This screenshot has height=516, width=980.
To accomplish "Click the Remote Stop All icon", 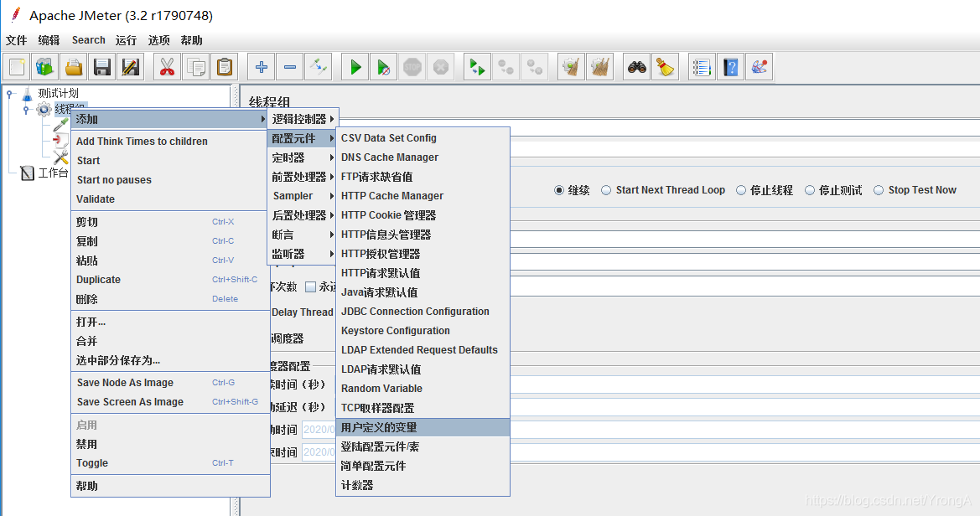I will click(506, 67).
